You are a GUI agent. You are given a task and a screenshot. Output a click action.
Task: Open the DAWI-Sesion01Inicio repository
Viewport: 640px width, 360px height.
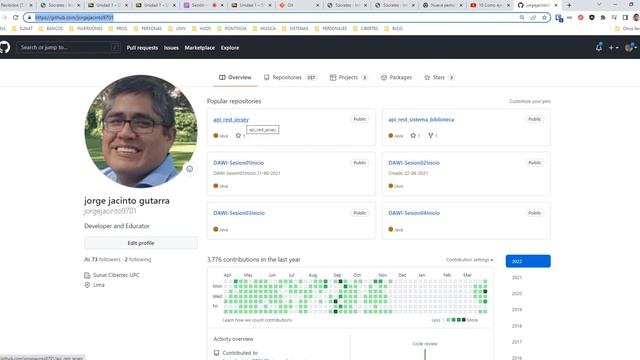tap(238, 163)
